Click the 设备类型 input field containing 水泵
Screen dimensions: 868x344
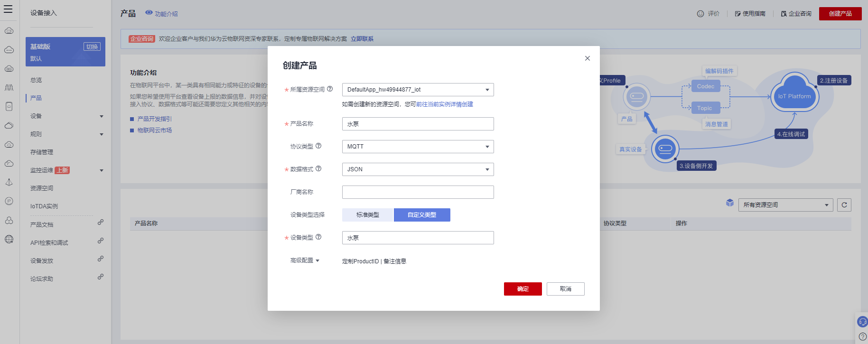418,238
